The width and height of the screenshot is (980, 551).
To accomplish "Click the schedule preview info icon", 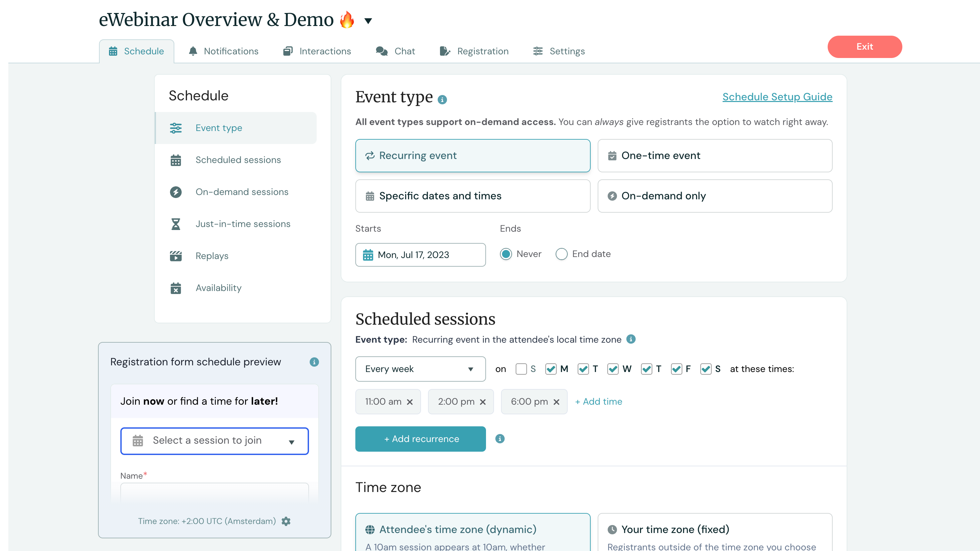I will 314,362.
